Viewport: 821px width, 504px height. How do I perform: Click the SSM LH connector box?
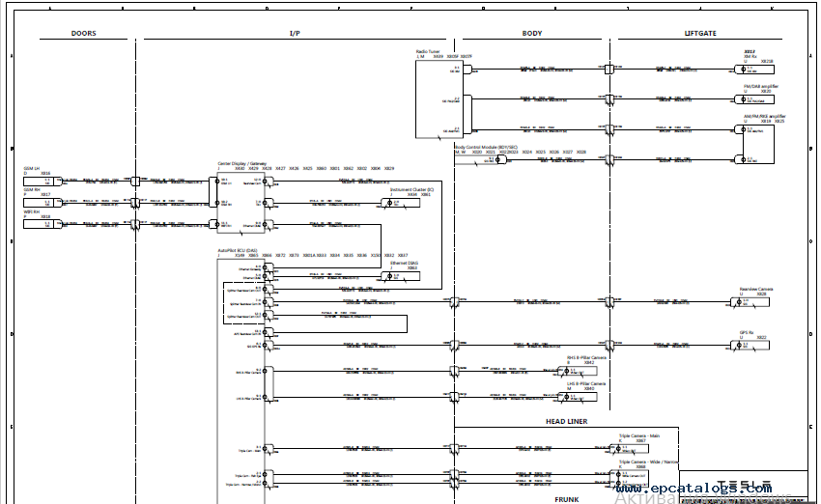[42, 182]
